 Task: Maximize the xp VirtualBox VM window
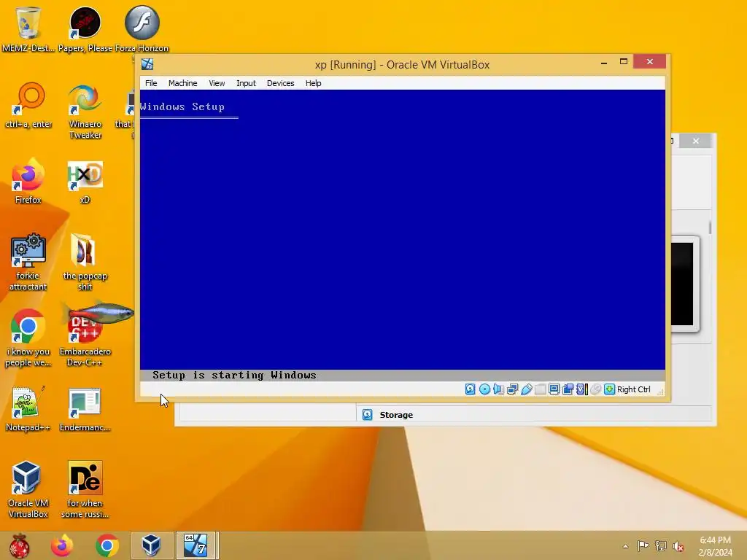coord(624,62)
